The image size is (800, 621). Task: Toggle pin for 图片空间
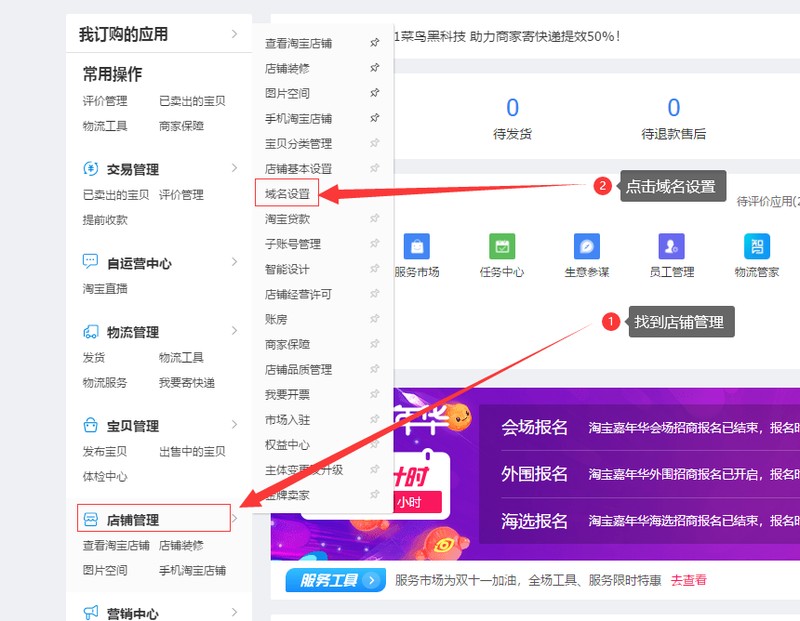pos(375,93)
